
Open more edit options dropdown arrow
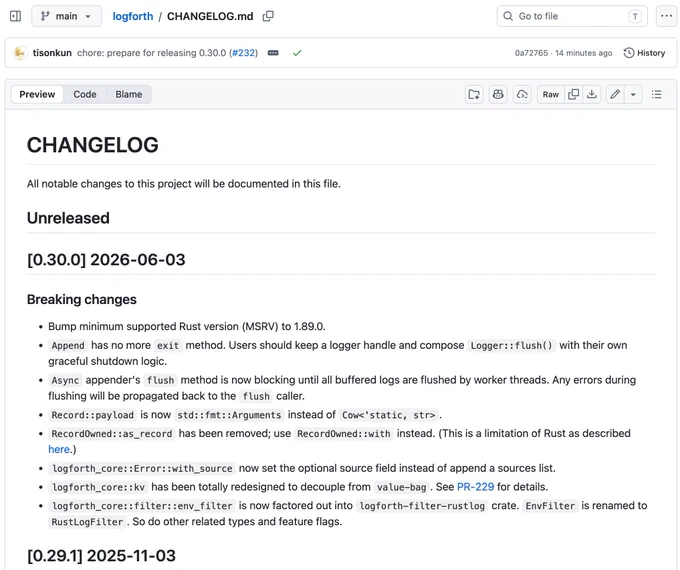[x=633, y=94]
